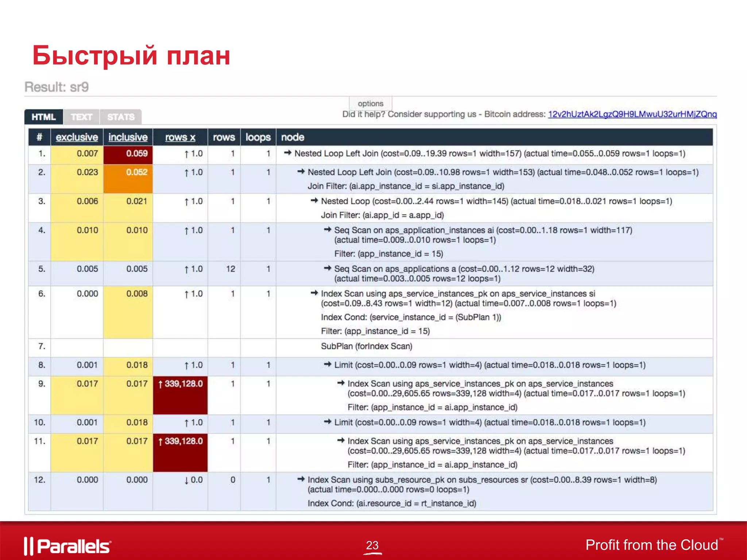The width and height of the screenshot is (747, 560).
Task: Click the Result: sr9 heading
Action: (57, 87)
